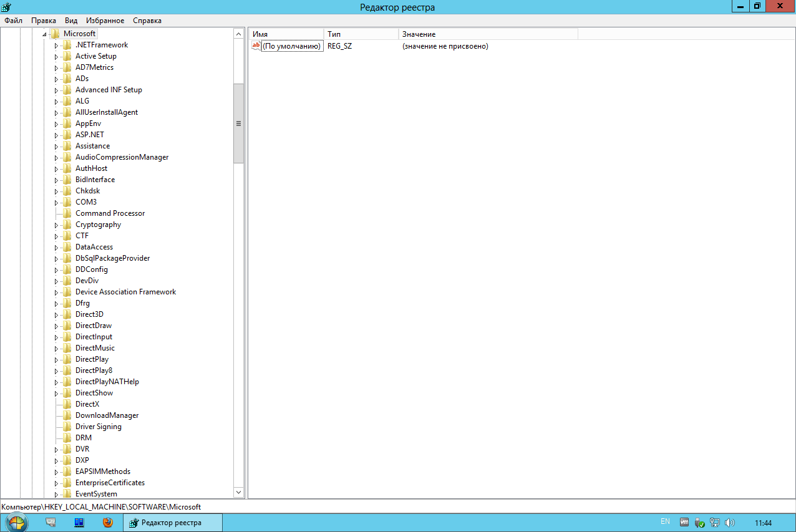Viewport: 796px width, 532px height.
Task: Open the sound volume tray icon
Action: (729, 523)
